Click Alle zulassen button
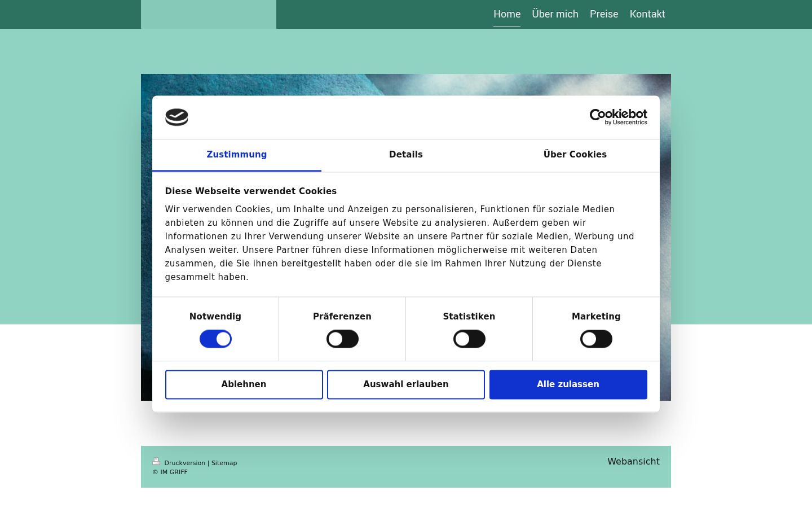 568,384
